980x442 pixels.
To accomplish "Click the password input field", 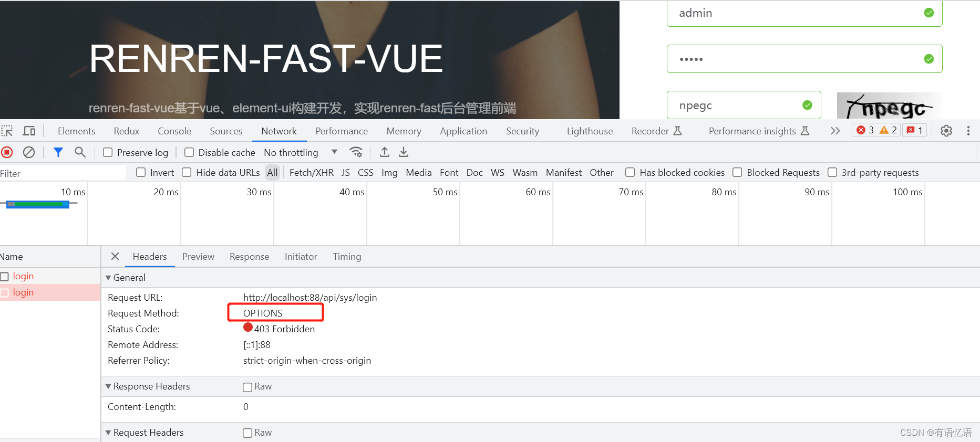I will 804,59.
